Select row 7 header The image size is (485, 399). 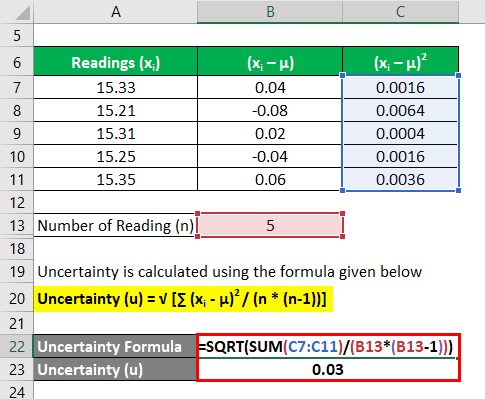17,87
